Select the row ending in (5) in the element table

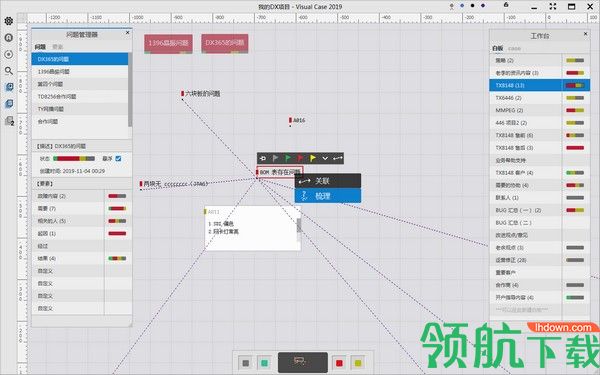[x=82, y=221]
